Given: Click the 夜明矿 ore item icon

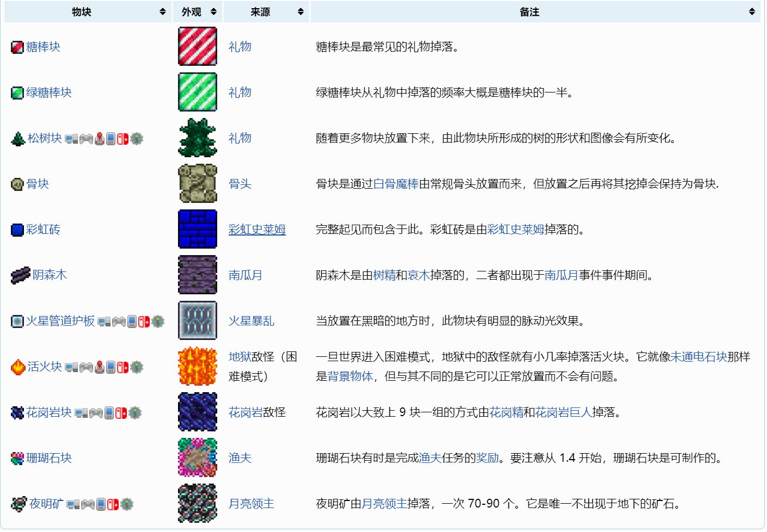Looking at the screenshot, I should pos(19,504).
